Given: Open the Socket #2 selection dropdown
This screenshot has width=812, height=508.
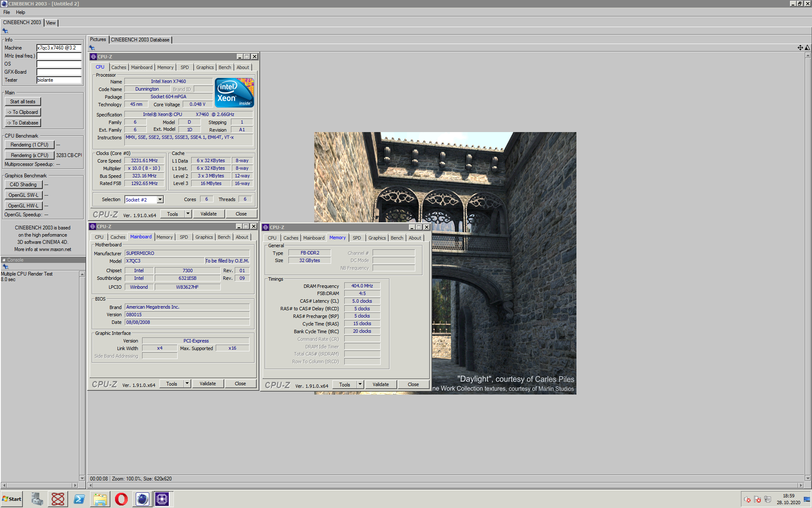Looking at the screenshot, I should pyautogui.click(x=160, y=199).
